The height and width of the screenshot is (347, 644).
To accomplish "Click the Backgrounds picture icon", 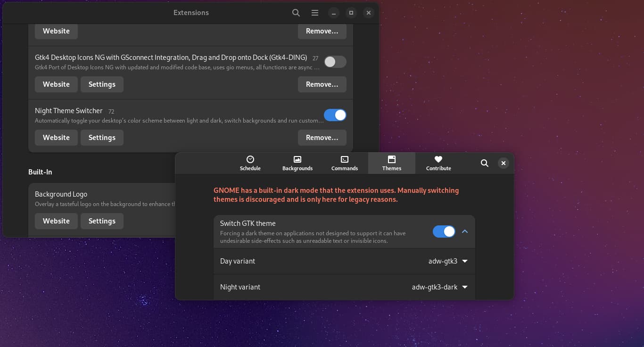I will 297,159.
